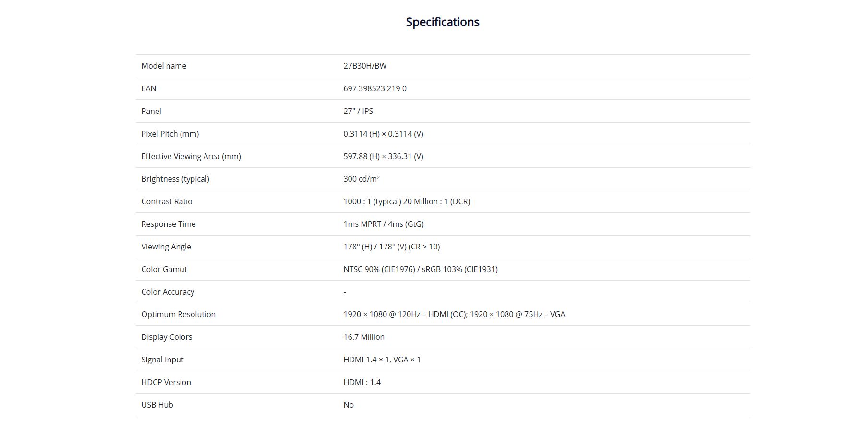Click the HDCP Version value HDMI : 1.4
The image size is (868, 422).
(362, 382)
